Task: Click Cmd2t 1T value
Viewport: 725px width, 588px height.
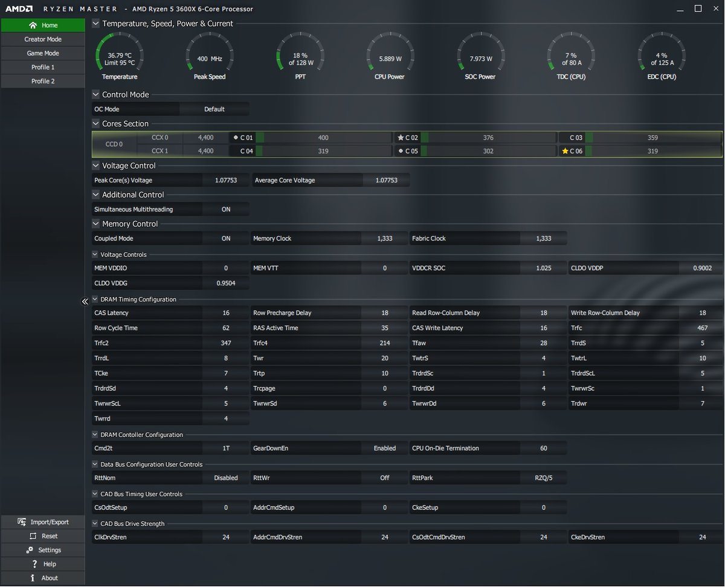Action: pos(226,448)
